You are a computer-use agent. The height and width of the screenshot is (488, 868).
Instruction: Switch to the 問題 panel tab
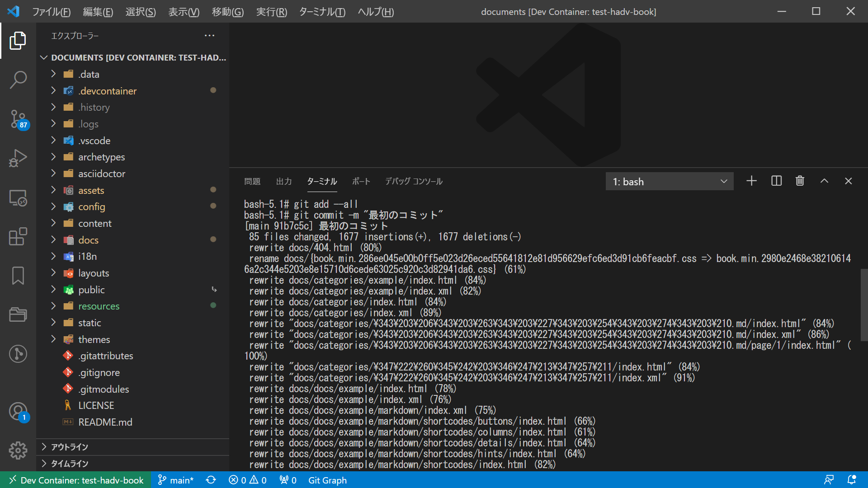click(x=252, y=181)
